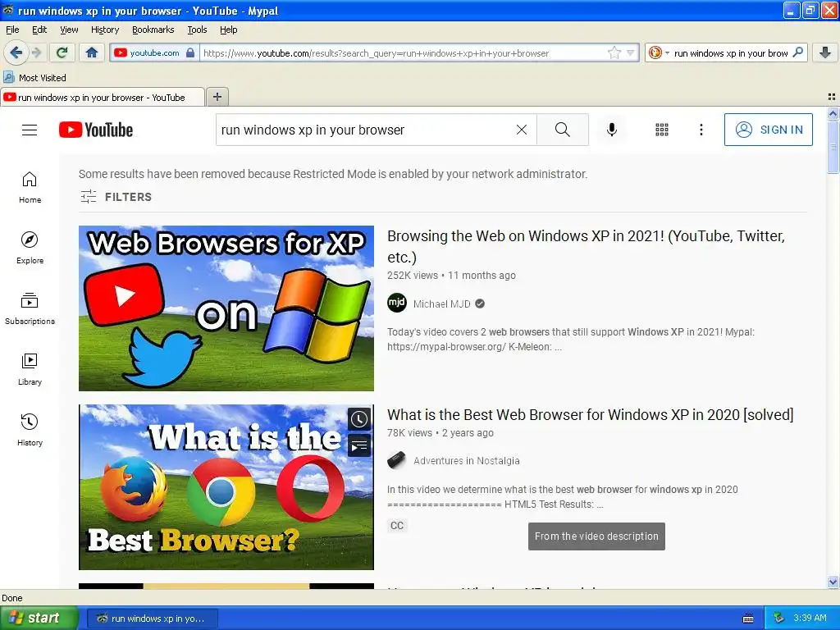Click the Michael MJD channel avatar
The width and height of the screenshot is (840, 630).
pos(397,304)
